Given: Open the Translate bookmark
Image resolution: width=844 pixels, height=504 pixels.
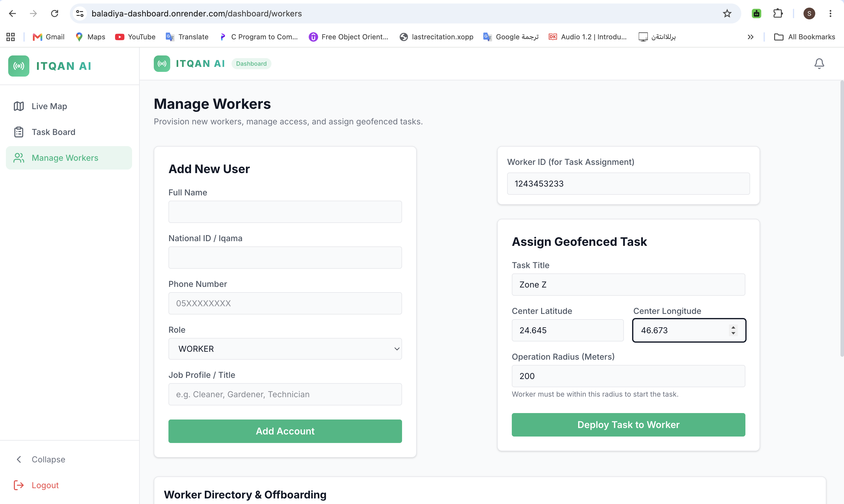Looking at the screenshot, I should click(187, 37).
